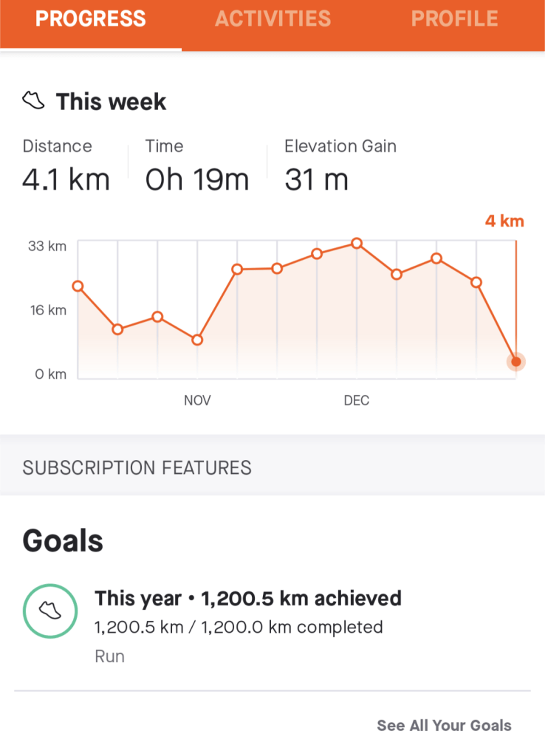545x756 pixels.
Task: Tap the SUBSCRIPTION FEATURES section header
Action: [x=137, y=467]
